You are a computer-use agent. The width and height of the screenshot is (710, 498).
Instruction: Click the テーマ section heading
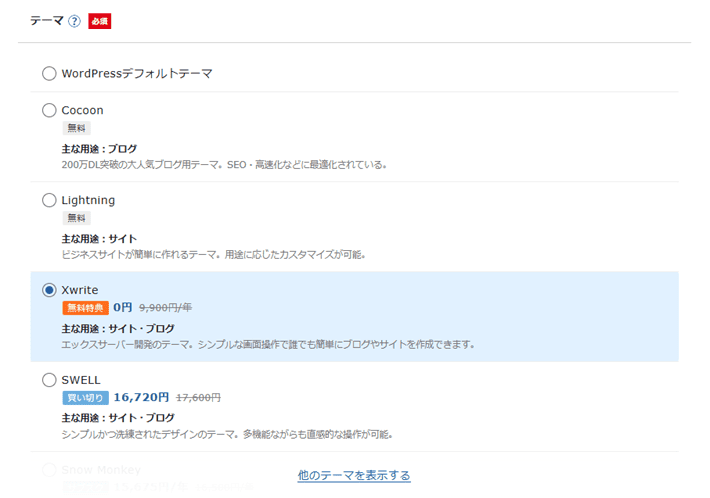[x=46, y=21]
